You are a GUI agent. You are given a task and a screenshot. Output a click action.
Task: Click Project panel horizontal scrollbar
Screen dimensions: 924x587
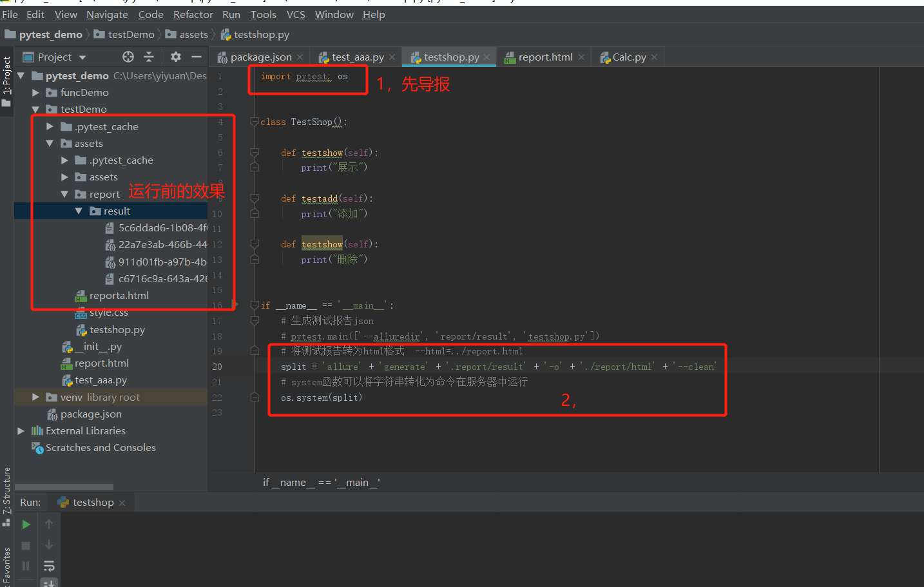[64, 487]
